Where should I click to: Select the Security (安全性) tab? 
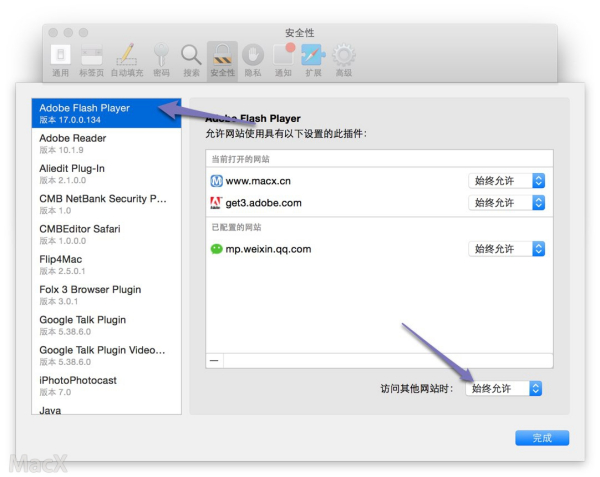pos(222,60)
